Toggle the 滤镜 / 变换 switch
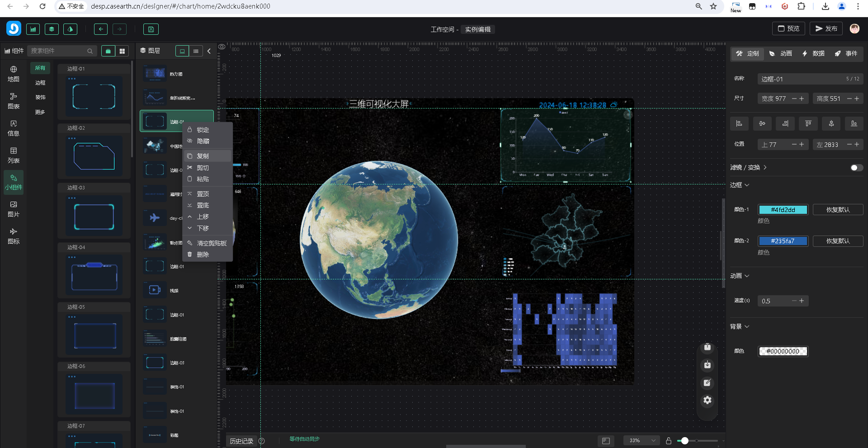868x448 pixels. click(856, 168)
